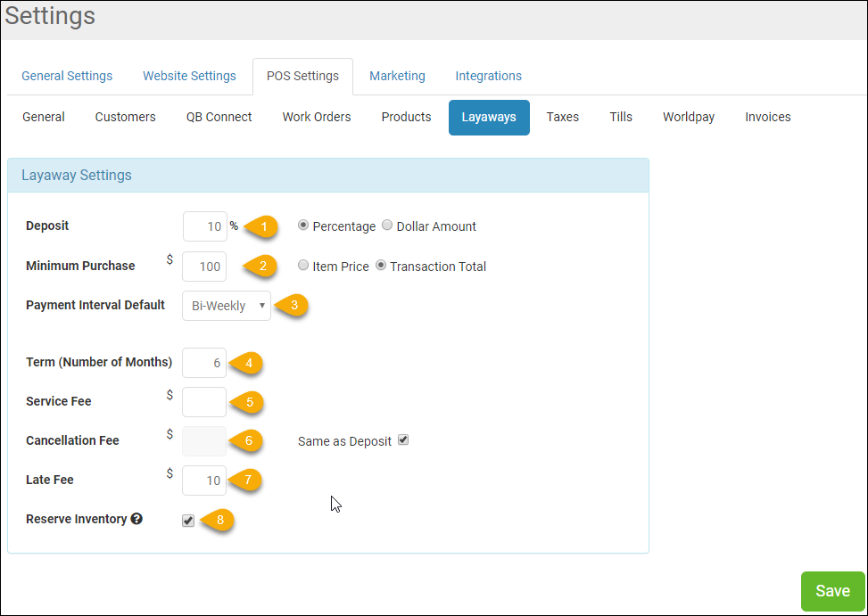Click the Late Fee amount field
868x616 pixels.
coord(203,480)
